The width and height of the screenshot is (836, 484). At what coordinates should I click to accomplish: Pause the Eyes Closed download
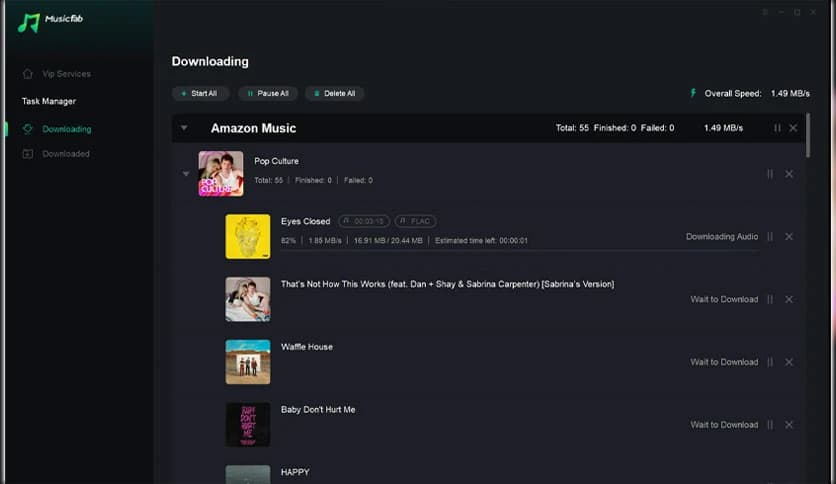click(770, 237)
